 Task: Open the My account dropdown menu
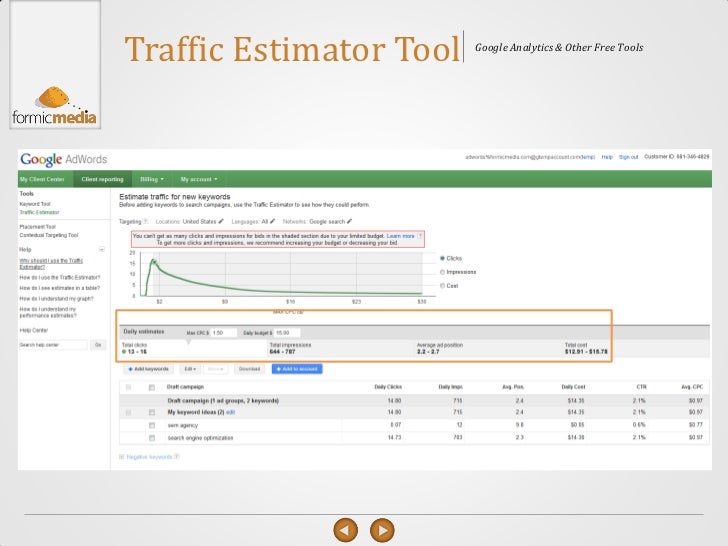[199, 179]
